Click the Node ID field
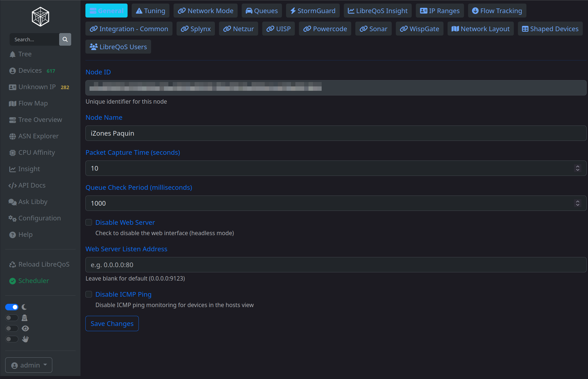The width and height of the screenshot is (588, 379). pos(336,88)
